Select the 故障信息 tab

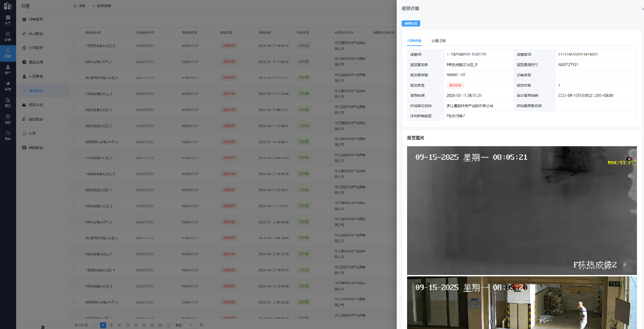tap(414, 41)
